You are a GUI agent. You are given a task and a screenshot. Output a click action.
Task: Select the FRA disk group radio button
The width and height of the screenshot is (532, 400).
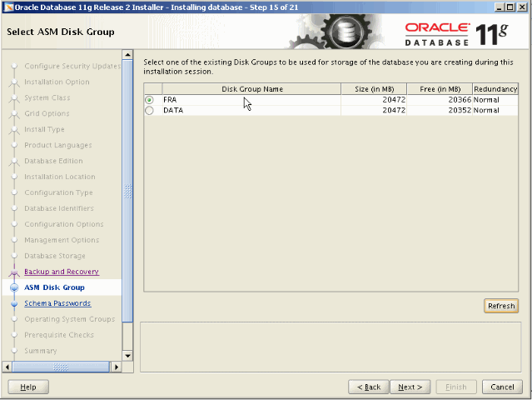point(149,100)
